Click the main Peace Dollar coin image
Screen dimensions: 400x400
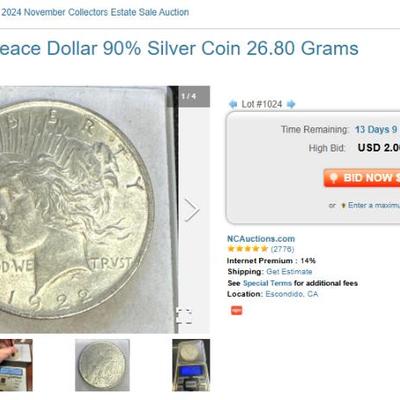[x=88, y=209]
